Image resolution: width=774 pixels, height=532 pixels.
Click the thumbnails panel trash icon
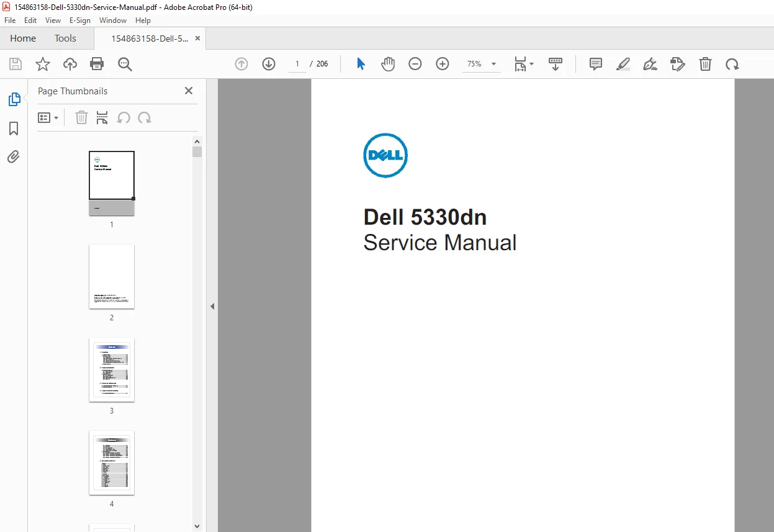click(x=81, y=117)
